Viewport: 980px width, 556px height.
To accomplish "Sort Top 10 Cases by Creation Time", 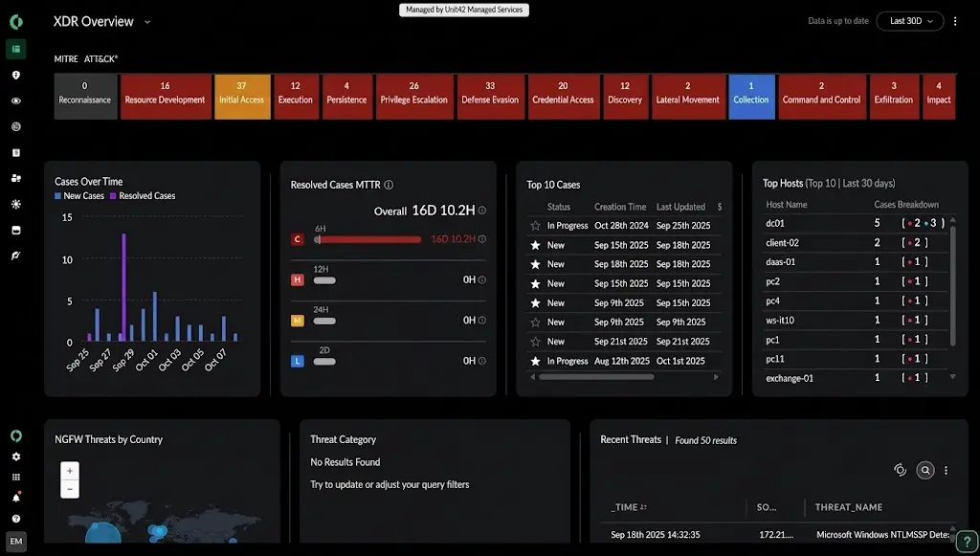I will point(620,207).
